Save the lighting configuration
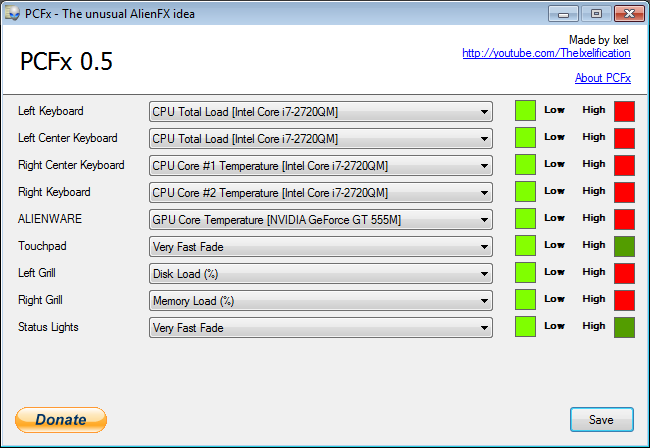Viewport: 650px width, 448px height. 601,420
